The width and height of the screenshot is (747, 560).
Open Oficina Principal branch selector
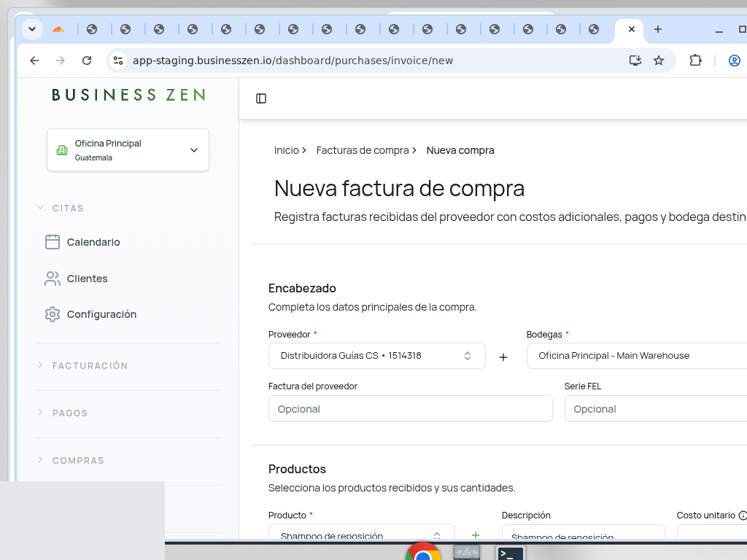coord(128,150)
